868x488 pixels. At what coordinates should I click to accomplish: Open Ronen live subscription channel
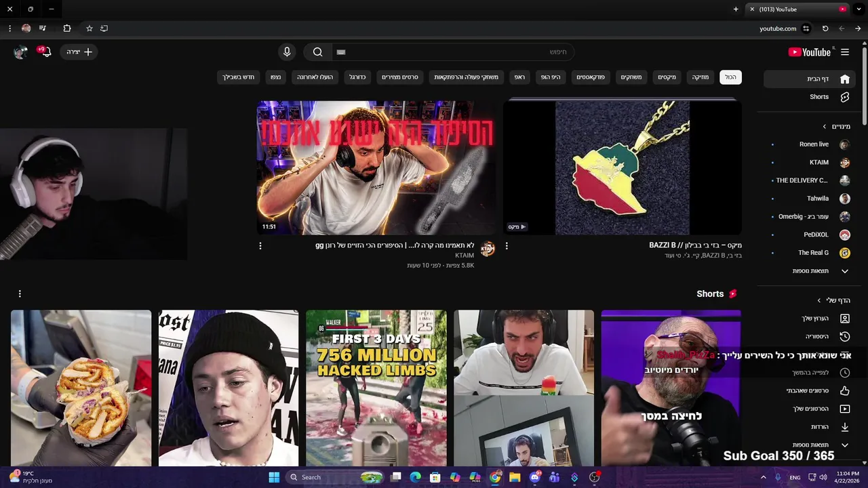pyautogui.click(x=810, y=144)
